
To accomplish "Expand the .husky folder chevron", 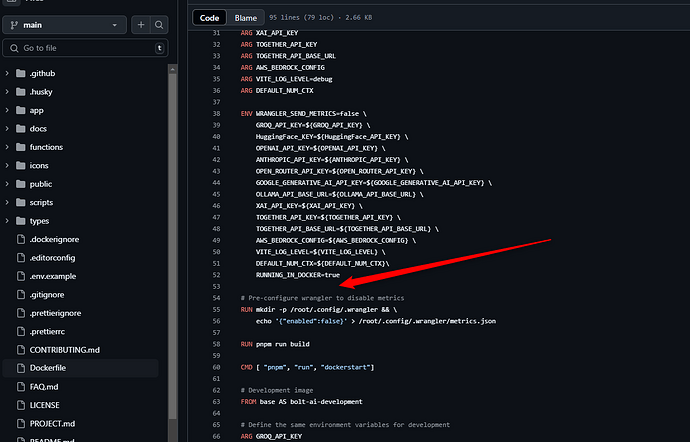I will [x=7, y=92].
